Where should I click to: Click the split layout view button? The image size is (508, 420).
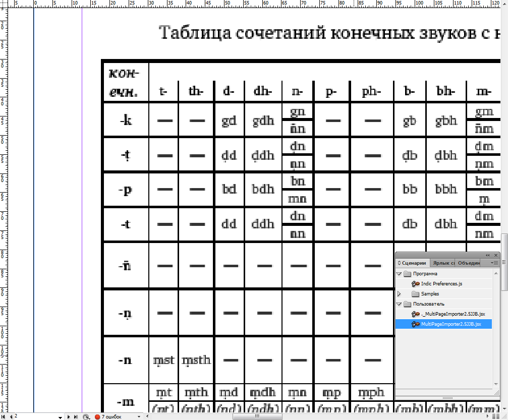coord(496,416)
